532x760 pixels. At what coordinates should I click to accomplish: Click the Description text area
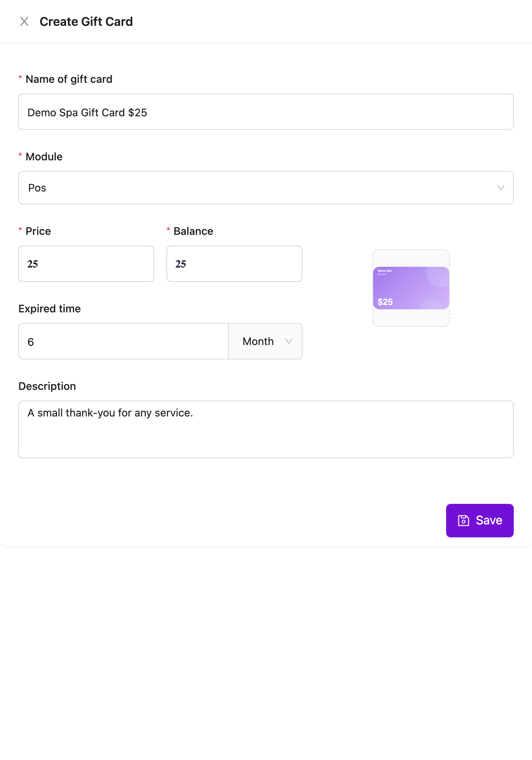pos(266,429)
